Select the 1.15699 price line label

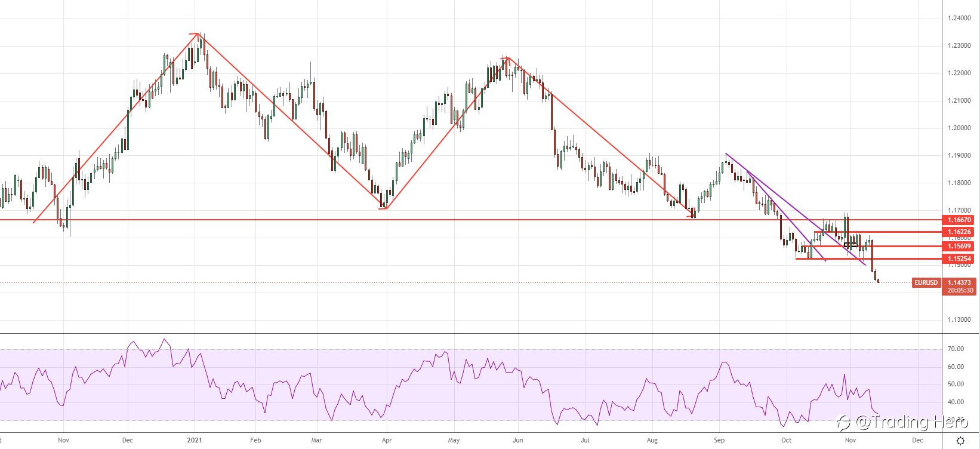point(959,246)
